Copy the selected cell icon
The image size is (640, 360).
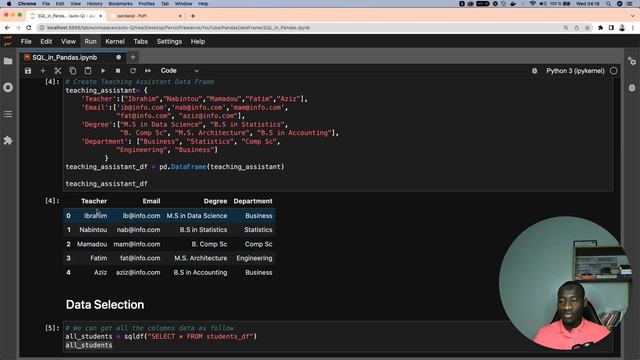[x=73, y=71]
